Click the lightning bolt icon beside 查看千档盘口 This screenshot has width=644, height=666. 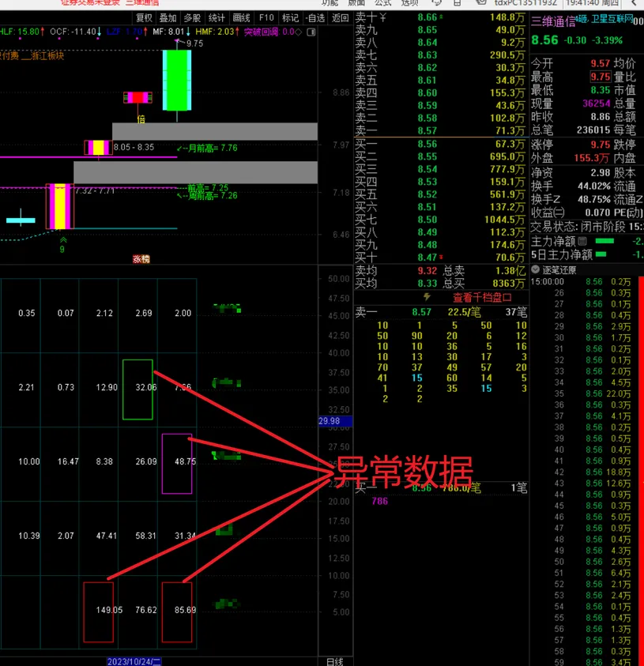(427, 297)
